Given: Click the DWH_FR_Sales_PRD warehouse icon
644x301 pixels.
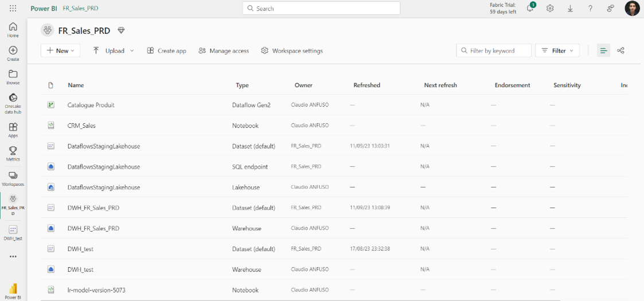Looking at the screenshot, I should pyautogui.click(x=51, y=228).
